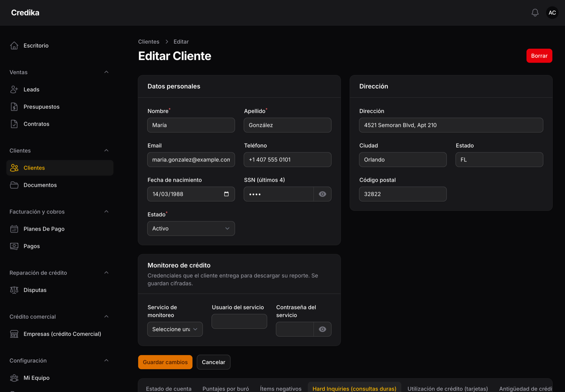Switch to Ítems negativos tab
This screenshot has height=392, width=565.
coord(281,388)
